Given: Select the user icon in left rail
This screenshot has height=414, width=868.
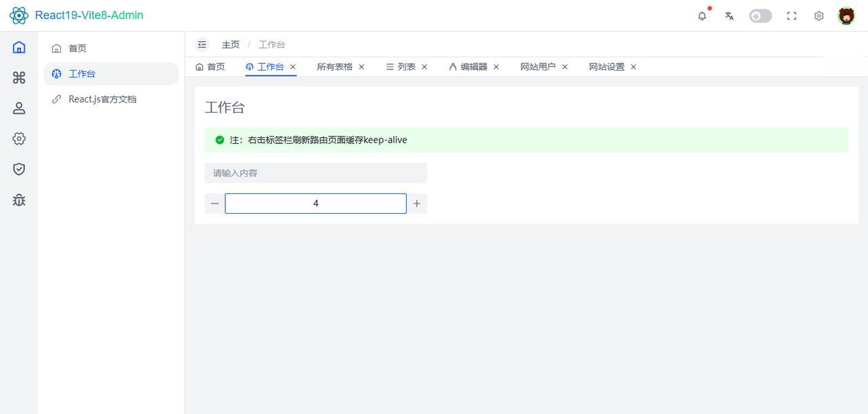Looking at the screenshot, I should 19,108.
